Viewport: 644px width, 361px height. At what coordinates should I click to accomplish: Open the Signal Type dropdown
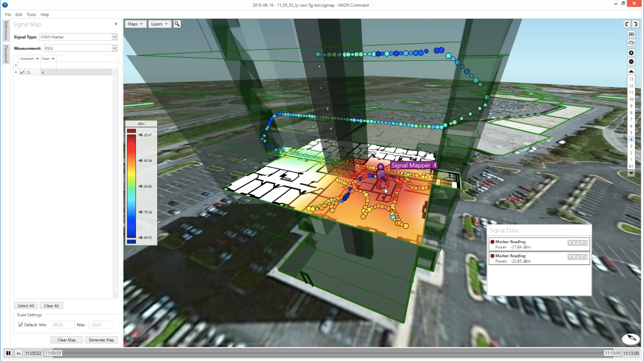tap(114, 37)
